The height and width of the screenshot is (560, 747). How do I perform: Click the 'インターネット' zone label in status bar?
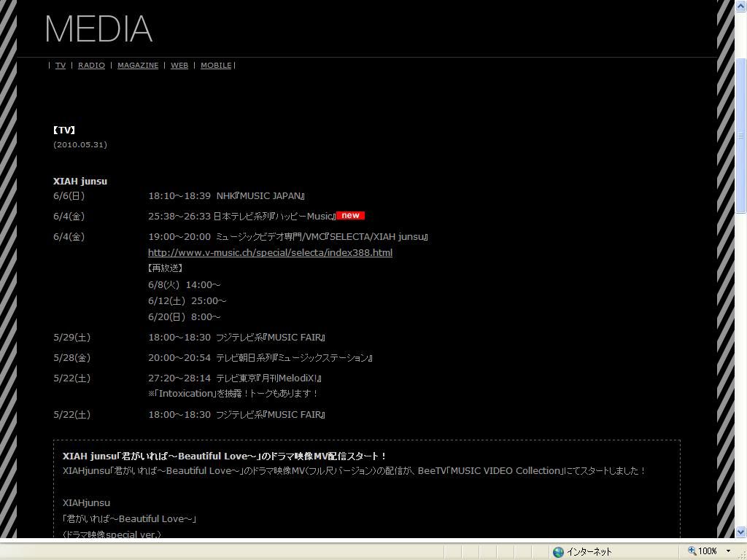point(589,552)
